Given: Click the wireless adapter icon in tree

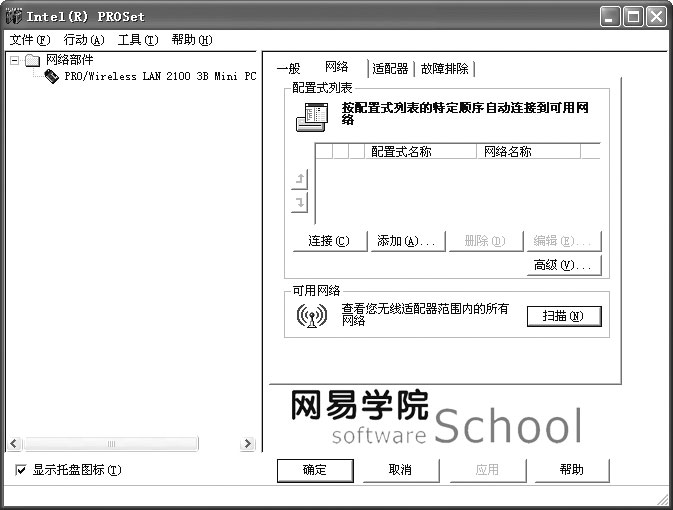Looking at the screenshot, I should pyautogui.click(x=52, y=76).
